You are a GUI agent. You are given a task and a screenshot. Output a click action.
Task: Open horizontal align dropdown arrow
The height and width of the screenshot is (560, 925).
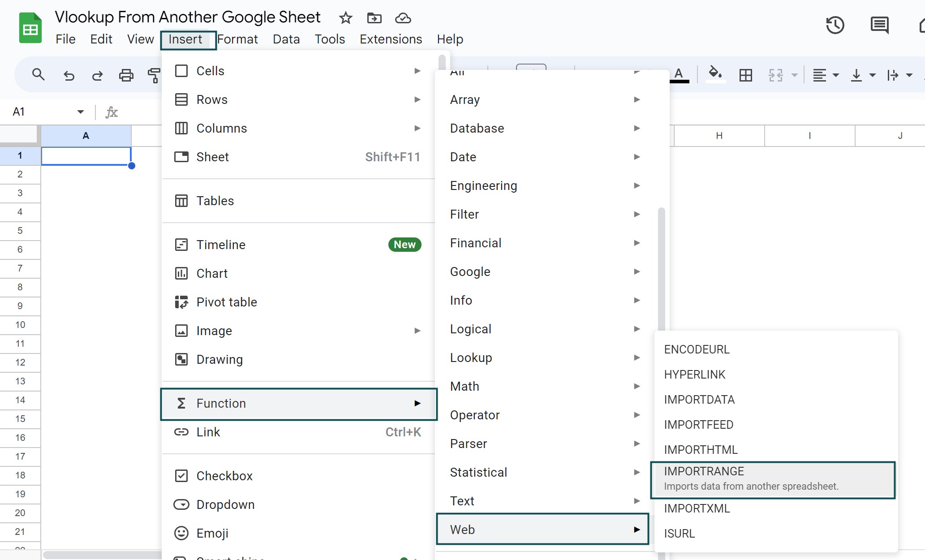pyautogui.click(x=836, y=75)
